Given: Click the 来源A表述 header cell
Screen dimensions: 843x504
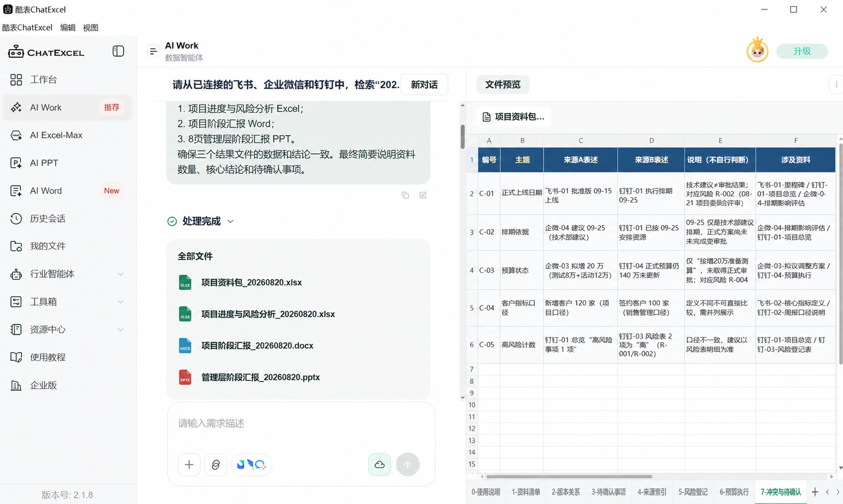Looking at the screenshot, I should (581, 160).
